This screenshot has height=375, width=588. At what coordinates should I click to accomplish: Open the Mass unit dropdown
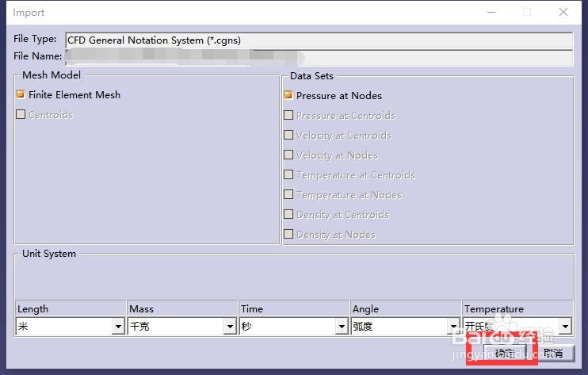[x=230, y=327]
